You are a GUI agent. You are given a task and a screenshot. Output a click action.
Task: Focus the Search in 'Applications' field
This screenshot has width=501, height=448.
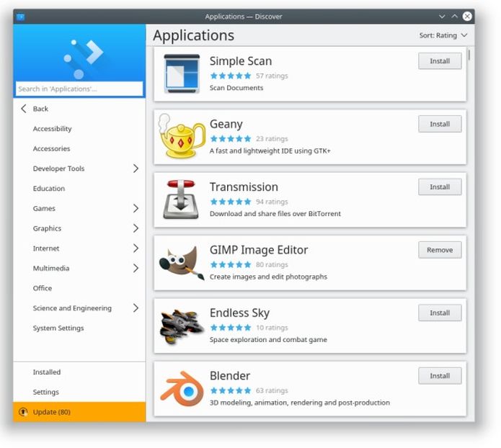79,89
